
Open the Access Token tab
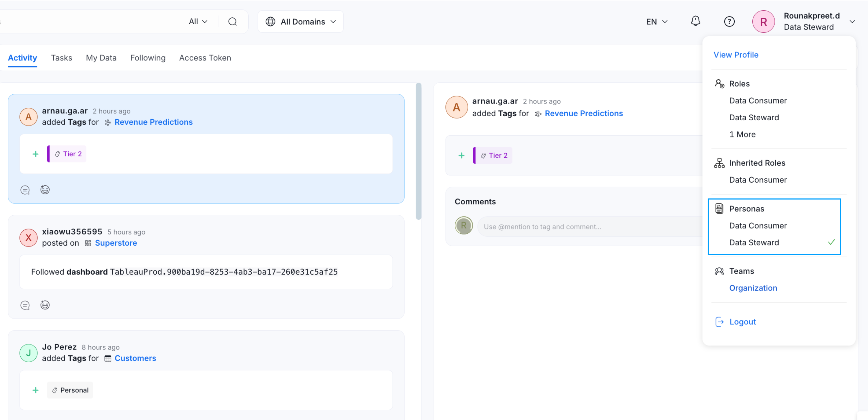click(x=205, y=58)
